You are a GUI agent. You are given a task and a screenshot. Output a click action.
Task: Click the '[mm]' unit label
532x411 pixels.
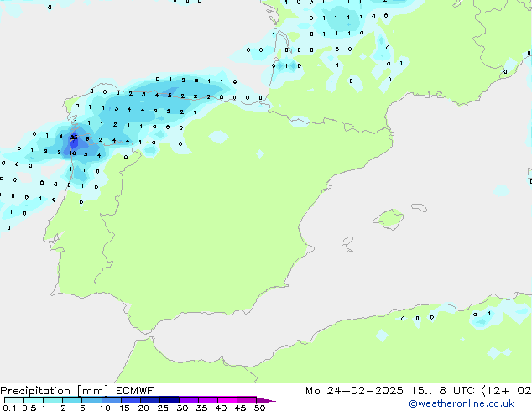click(92, 391)
